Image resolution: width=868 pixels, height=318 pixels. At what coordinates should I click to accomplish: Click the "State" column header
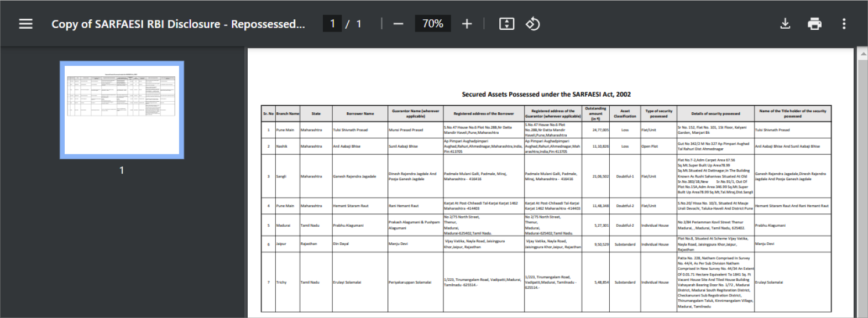pyautogui.click(x=316, y=113)
